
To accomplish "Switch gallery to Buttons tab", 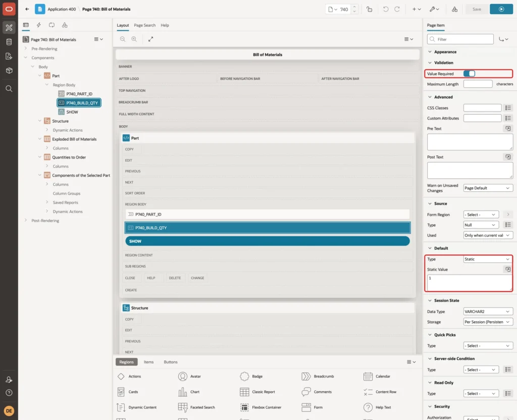I will coord(171,362).
